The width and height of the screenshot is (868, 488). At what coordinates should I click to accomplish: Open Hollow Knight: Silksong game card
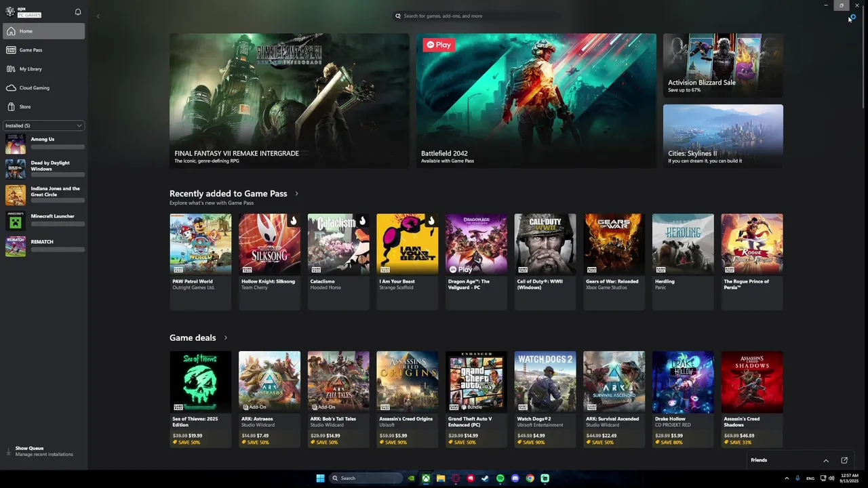269,262
